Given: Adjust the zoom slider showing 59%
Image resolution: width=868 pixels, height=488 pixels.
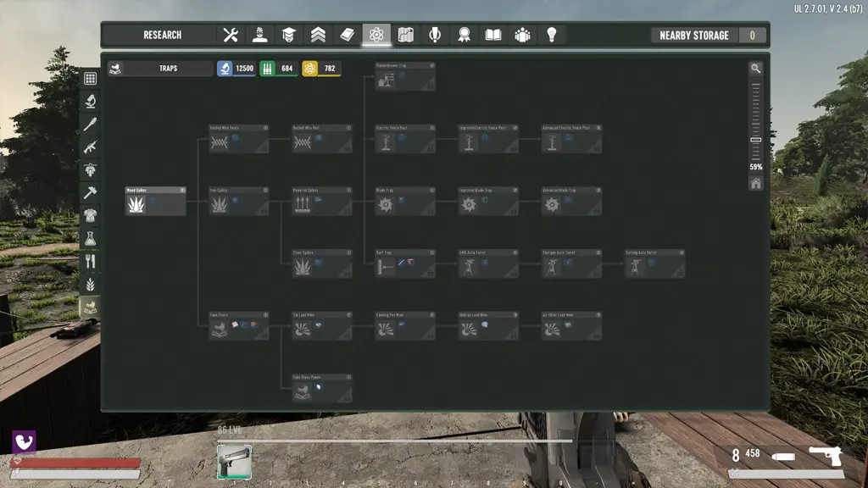Looking at the screenshot, I should (754, 139).
